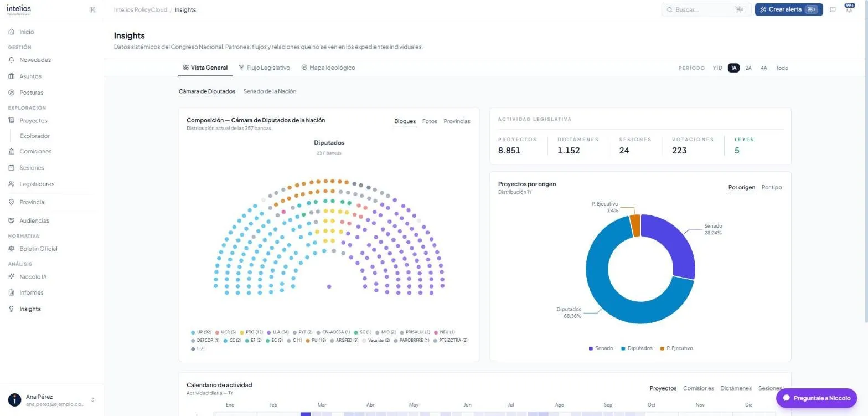This screenshot has height=416, width=868.
Task: Click the Crear alerta button
Action: (x=789, y=9)
